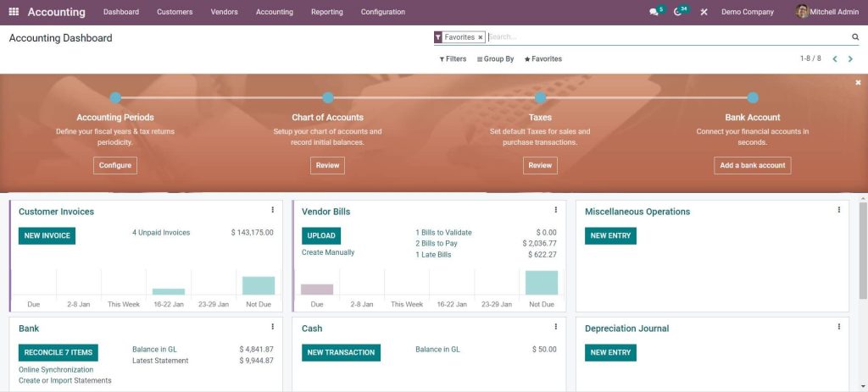This screenshot has height=392, width=868.
Task: Click the search magnifier icon
Action: click(855, 37)
